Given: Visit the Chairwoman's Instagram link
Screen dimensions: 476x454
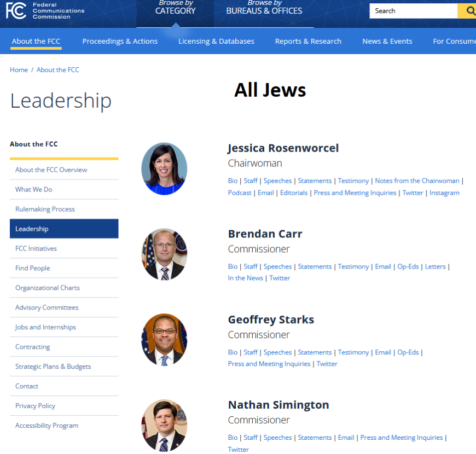Looking at the screenshot, I should coord(444,193).
